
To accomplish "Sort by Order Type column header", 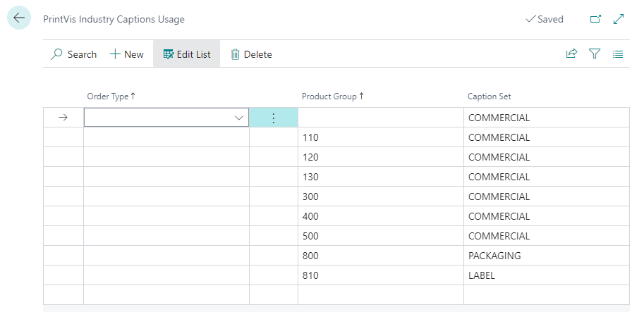I will pyautogui.click(x=111, y=96).
